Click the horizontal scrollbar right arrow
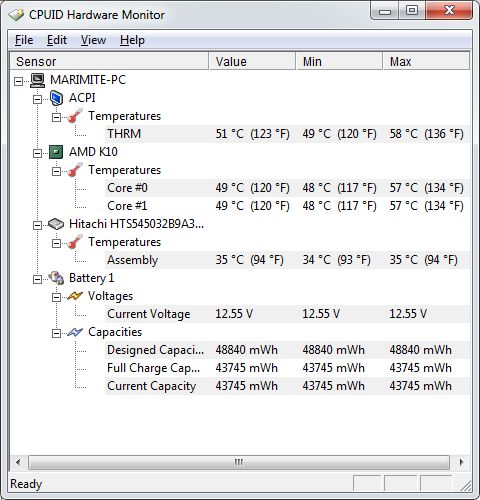 (461, 462)
